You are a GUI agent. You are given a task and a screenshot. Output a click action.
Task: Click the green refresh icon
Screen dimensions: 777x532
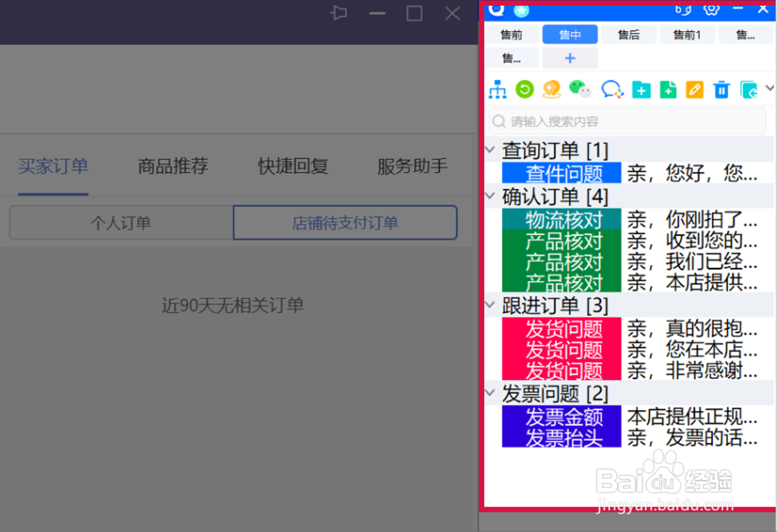coord(524,90)
